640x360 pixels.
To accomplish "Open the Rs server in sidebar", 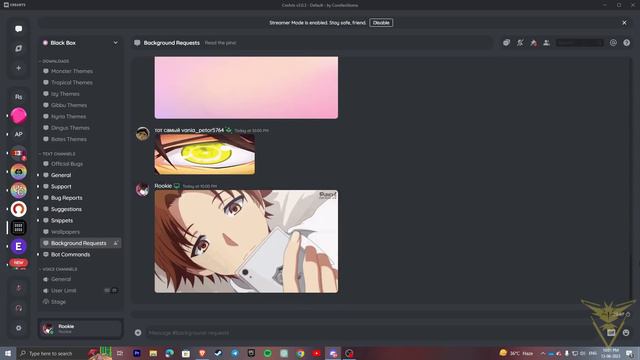I will pyautogui.click(x=18, y=97).
